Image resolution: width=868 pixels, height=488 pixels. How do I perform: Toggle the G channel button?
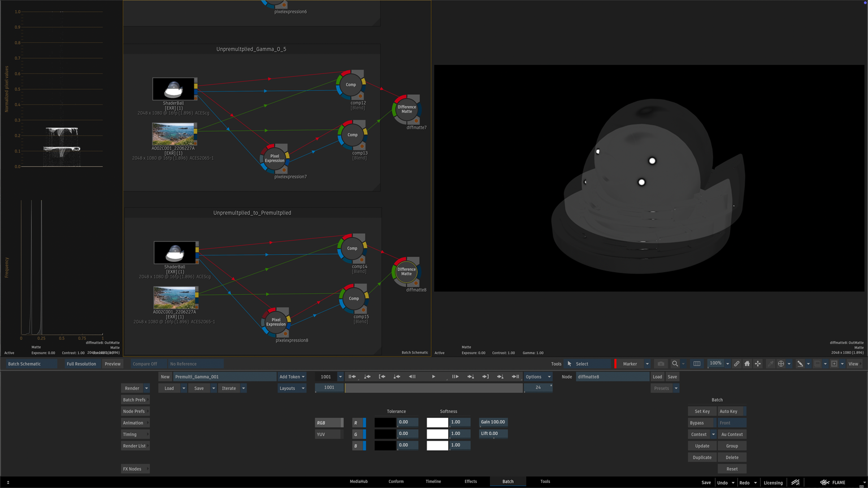point(359,434)
